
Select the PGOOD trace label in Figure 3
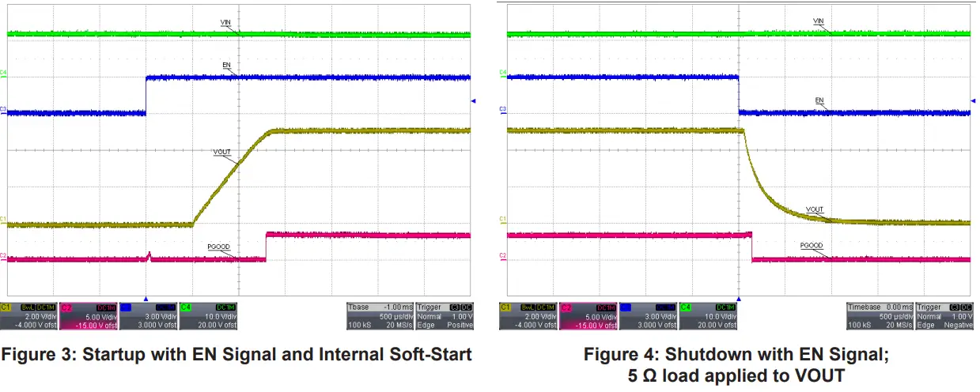218,247
